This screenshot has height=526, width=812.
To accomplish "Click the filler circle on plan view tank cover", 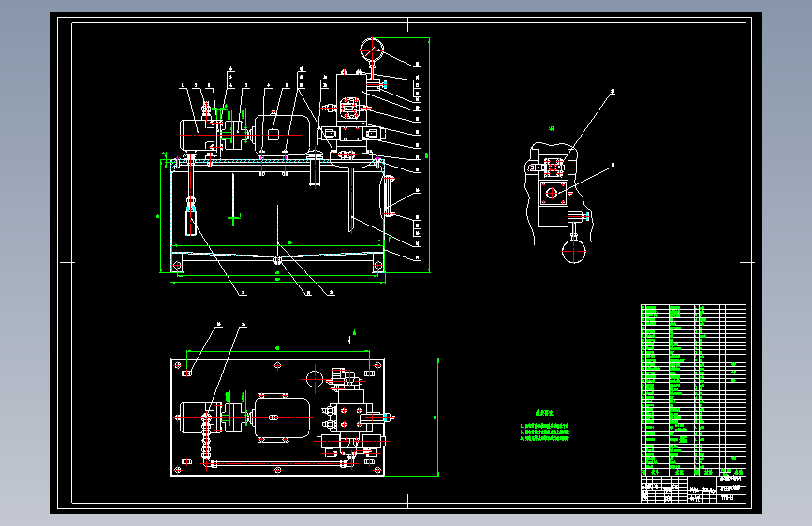I will pos(315,378).
